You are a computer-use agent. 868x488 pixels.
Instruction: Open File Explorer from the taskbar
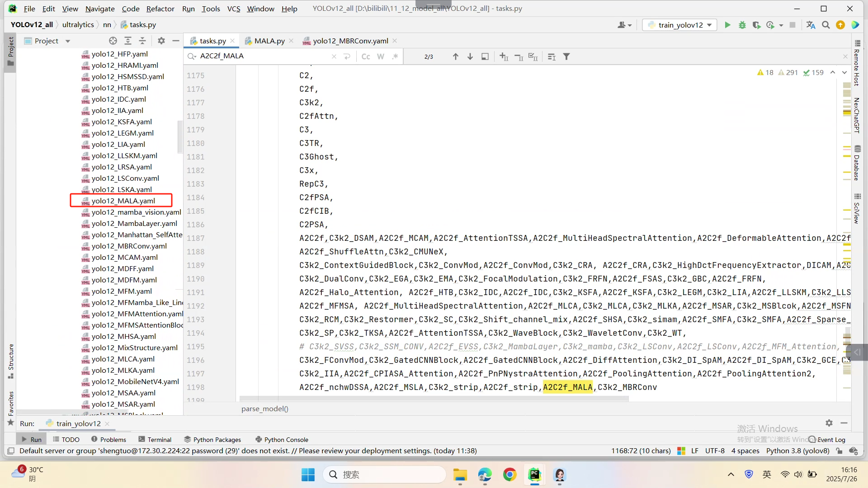(460, 474)
